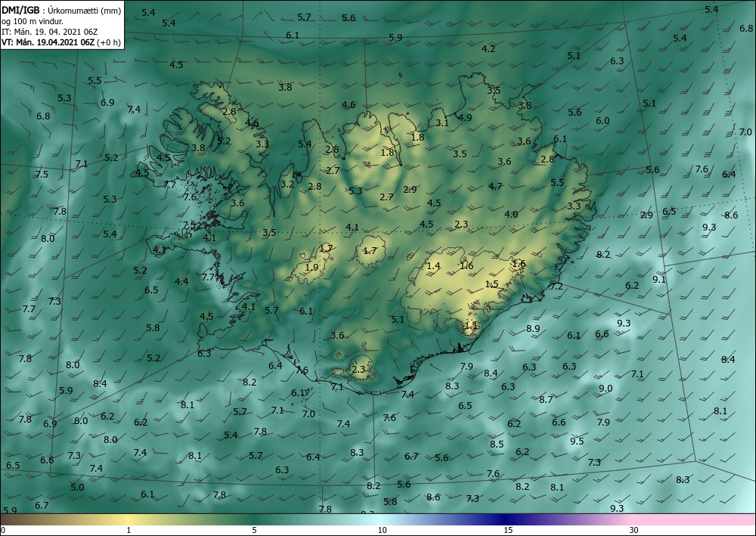
Task: Click the 8.9 value on the map
Action: pos(533,329)
